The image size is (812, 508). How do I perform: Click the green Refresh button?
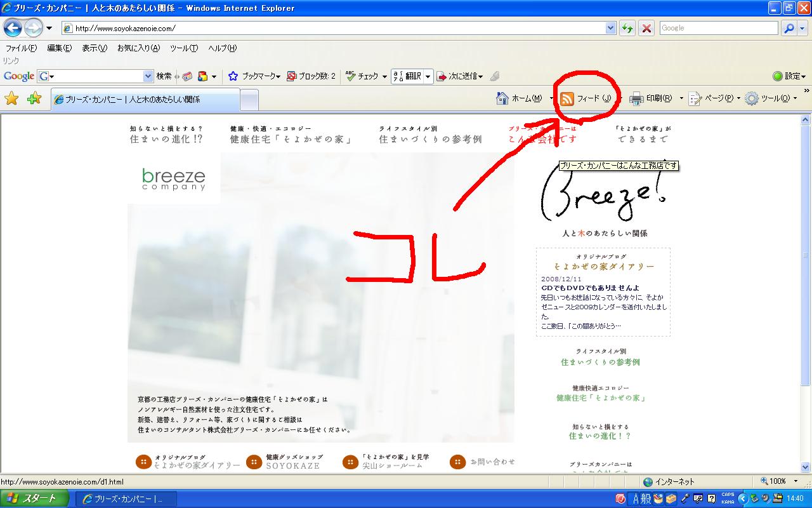pyautogui.click(x=627, y=28)
